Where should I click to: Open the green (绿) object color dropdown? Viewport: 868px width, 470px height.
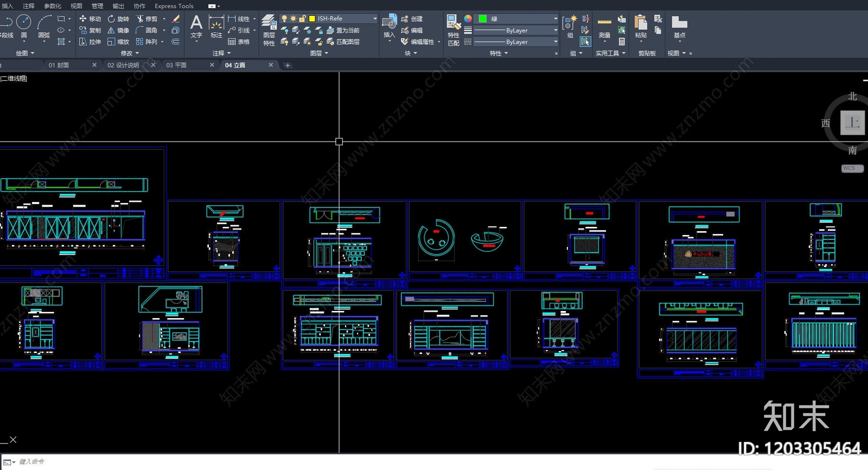point(516,18)
